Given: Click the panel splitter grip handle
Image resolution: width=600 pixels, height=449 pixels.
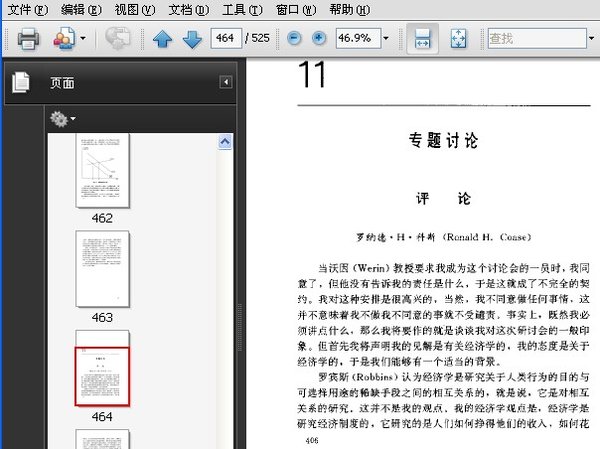Looking at the screenshot, I should 240,327.
